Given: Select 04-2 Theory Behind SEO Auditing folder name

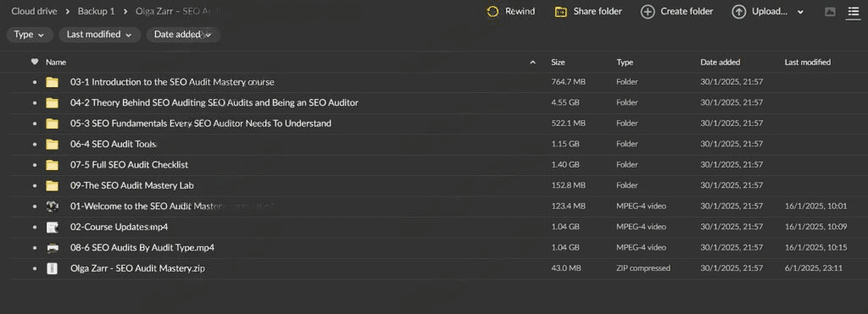Looking at the screenshot, I should [214, 102].
